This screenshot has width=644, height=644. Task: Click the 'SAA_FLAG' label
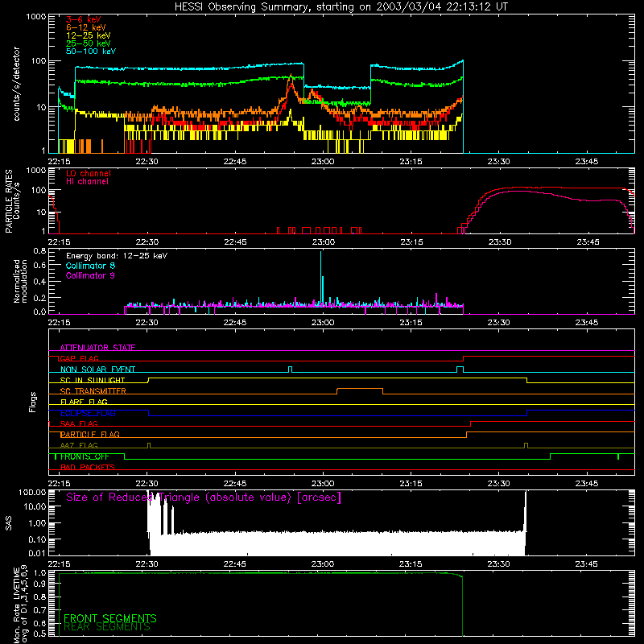[79, 424]
